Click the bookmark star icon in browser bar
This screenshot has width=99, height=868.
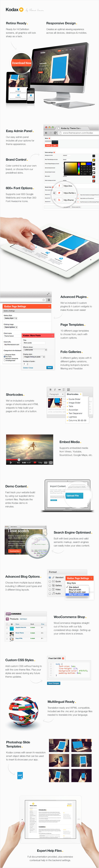pyautogui.click(x=44, y=300)
